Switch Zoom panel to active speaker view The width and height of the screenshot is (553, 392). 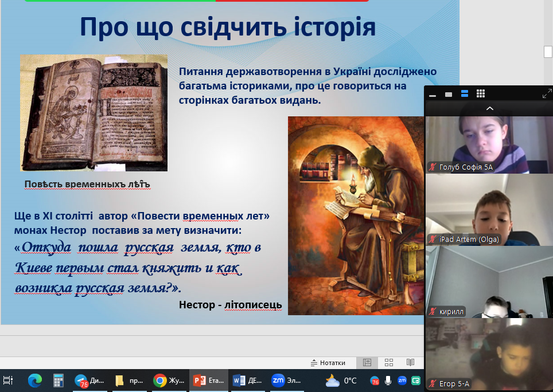tap(449, 94)
